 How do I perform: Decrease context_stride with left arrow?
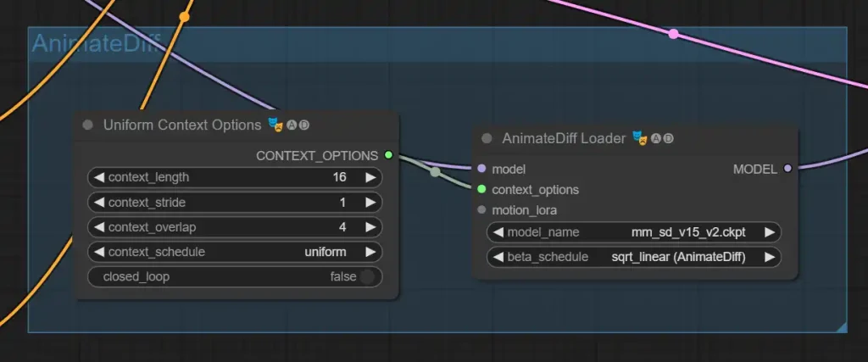[98, 203]
